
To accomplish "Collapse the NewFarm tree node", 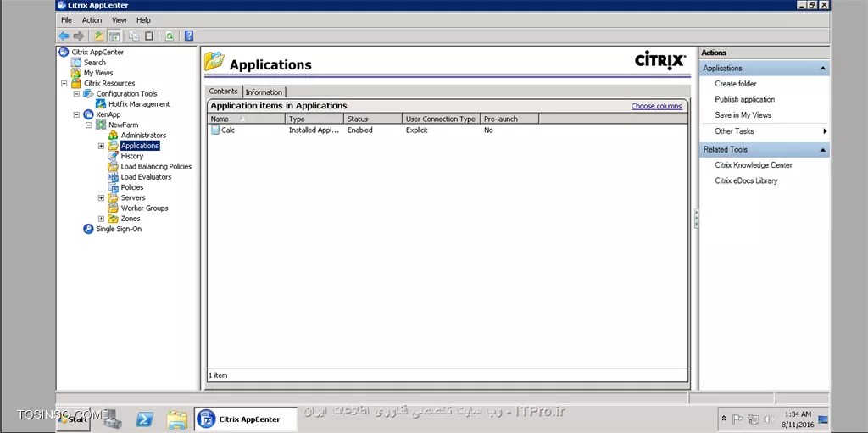I will pyautogui.click(x=88, y=125).
